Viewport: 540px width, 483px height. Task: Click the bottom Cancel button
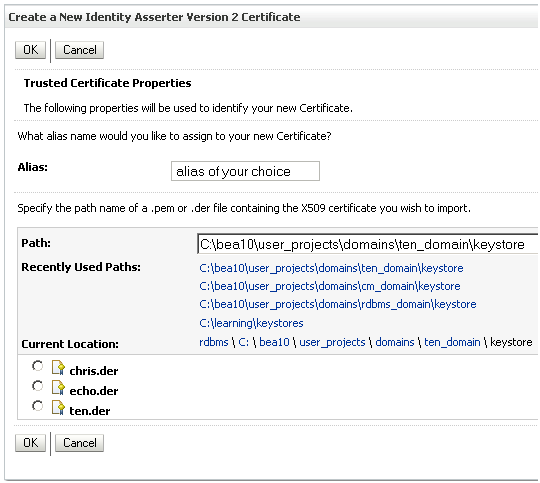[x=80, y=443]
